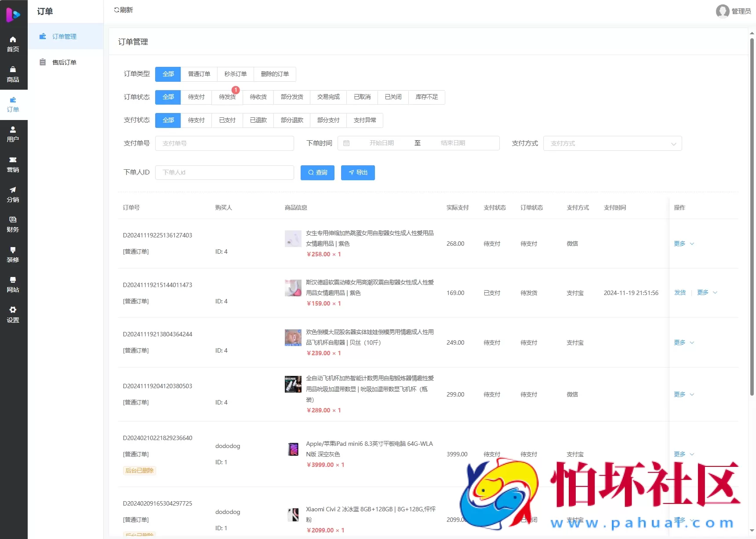Filter orders by 已支付 payment status

tap(227, 120)
